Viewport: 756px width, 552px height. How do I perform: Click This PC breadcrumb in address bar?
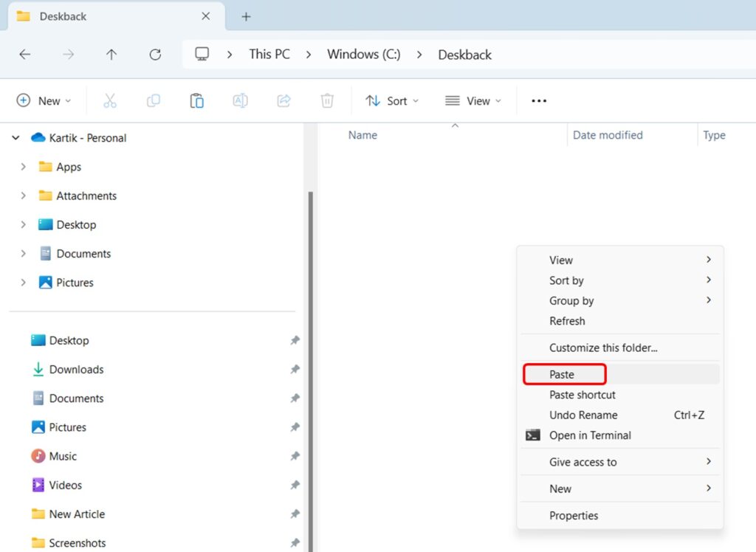(269, 54)
